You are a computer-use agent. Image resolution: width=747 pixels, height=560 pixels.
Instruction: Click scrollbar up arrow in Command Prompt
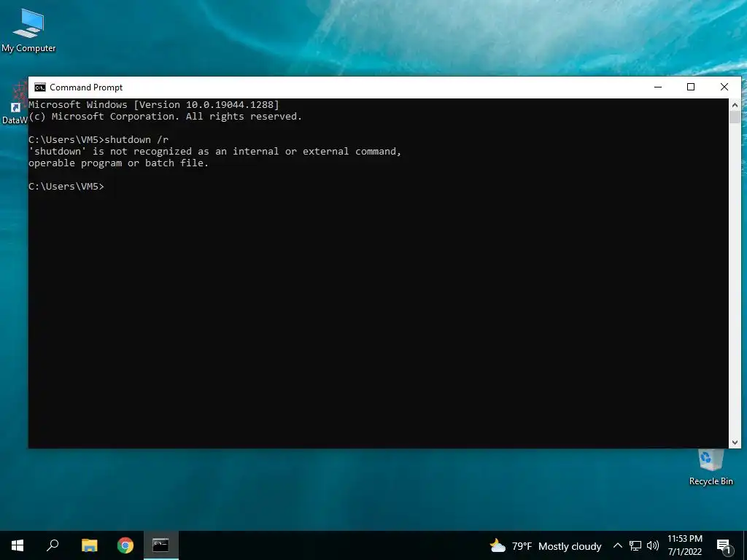(x=735, y=105)
